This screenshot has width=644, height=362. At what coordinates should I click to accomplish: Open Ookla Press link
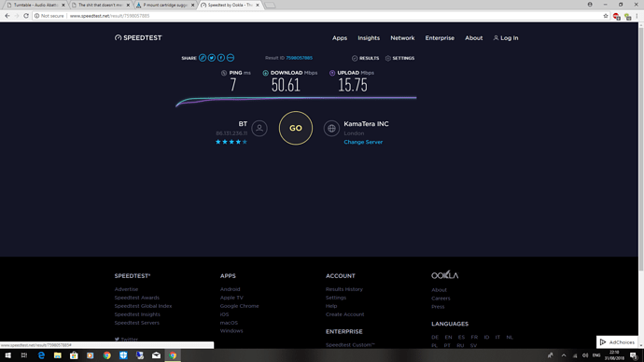point(438,307)
